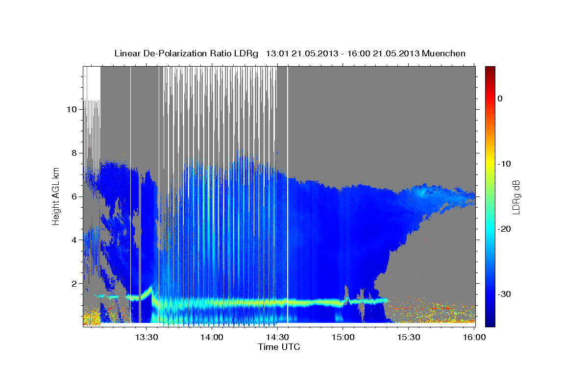This screenshot has width=588, height=392.
Task: Click the 15:00 time tick label
Action: (x=343, y=337)
